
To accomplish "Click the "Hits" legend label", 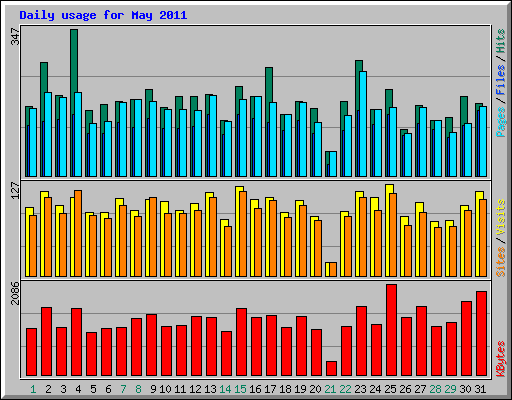I will pyautogui.click(x=501, y=41).
